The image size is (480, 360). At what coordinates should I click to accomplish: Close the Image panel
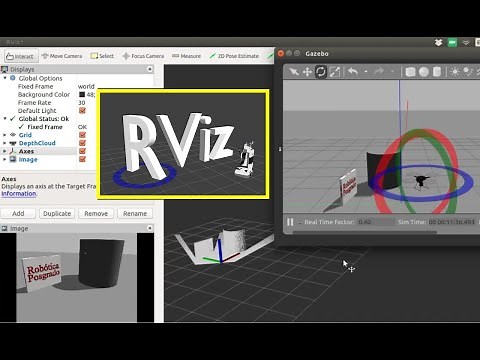click(150, 228)
